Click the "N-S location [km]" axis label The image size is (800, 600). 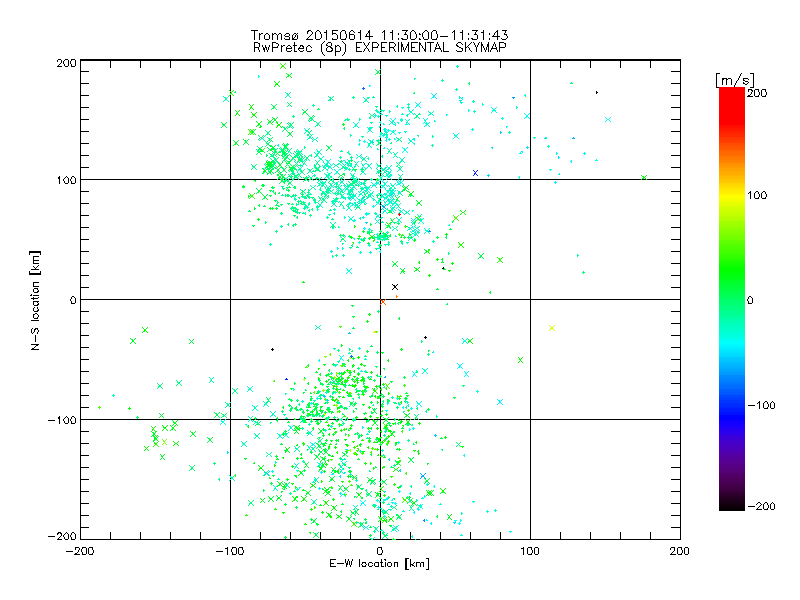[x=35, y=300]
